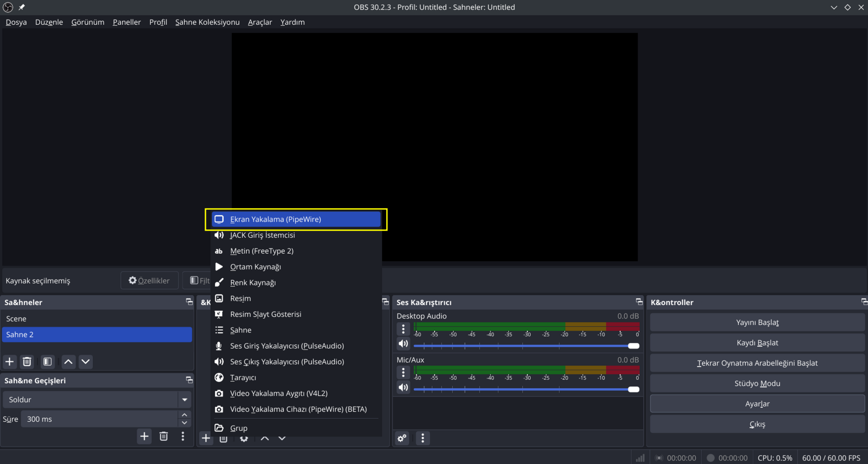
Task: Delete the selected scene with trash icon
Action: coord(27,362)
